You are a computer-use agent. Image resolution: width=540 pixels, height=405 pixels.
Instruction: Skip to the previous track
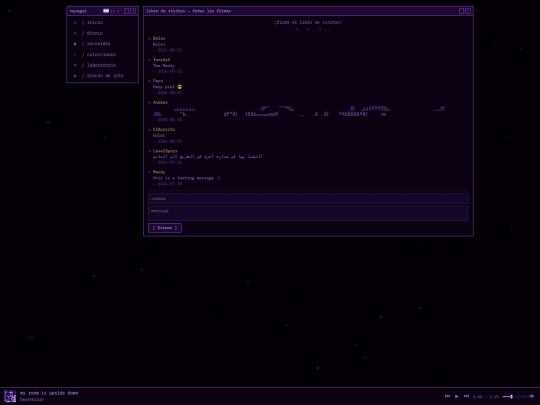(x=447, y=396)
